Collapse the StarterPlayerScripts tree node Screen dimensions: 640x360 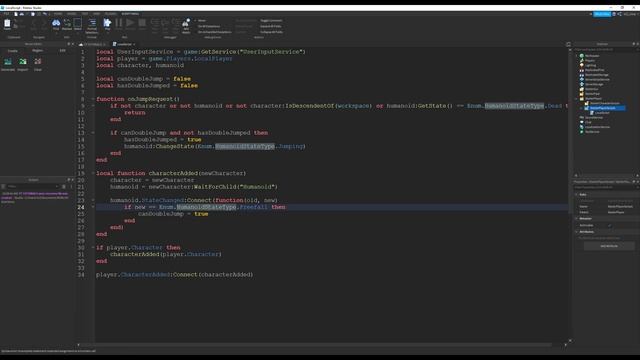pyautogui.click(x=581, y=108)
